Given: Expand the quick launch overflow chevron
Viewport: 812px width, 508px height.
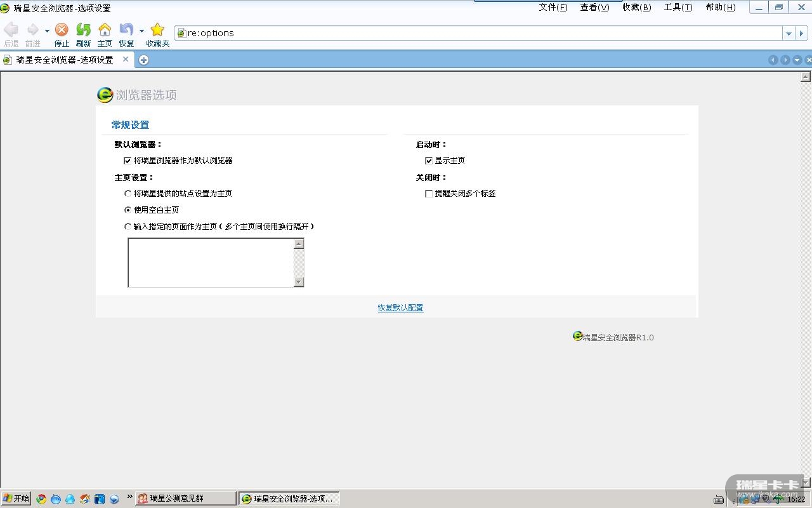Looking at the screenshot, I should point(130,497).
